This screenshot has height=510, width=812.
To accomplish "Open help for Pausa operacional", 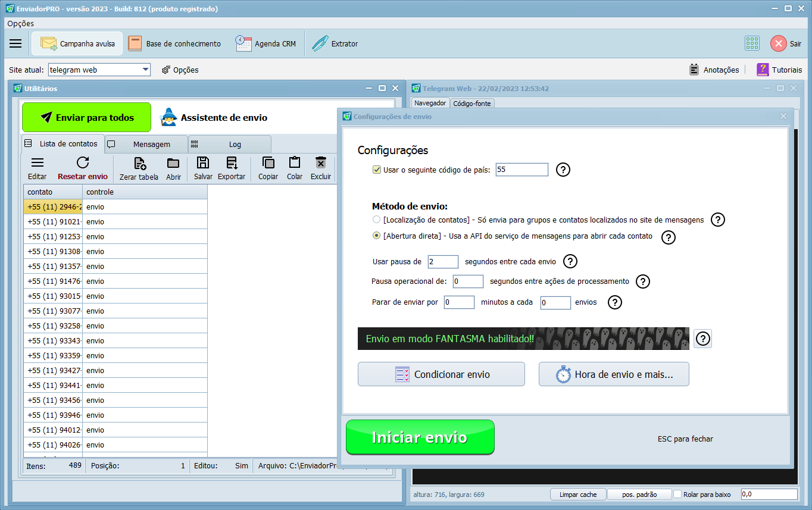I will tap(643, 281).
